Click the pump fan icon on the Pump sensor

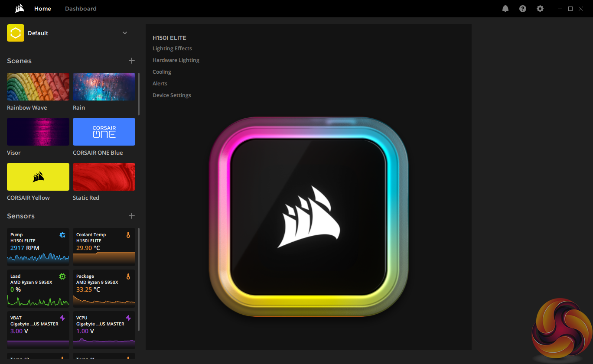(62, 235)
